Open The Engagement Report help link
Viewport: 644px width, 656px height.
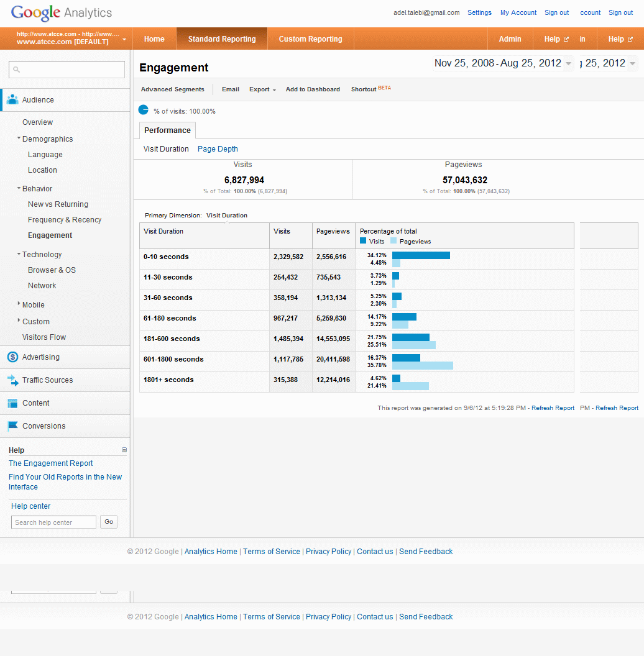(51, 463)
